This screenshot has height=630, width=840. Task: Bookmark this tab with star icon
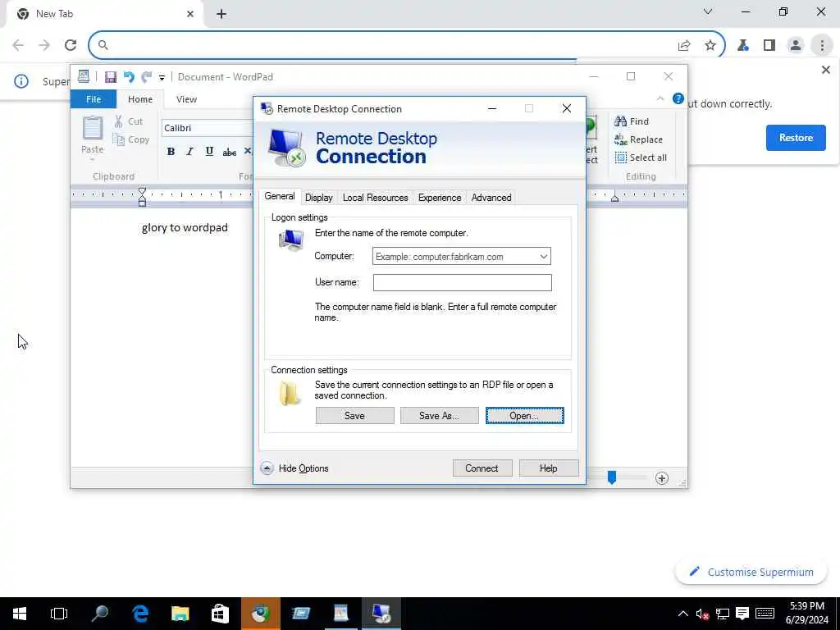pyautogui.click(x=710, y=46)
